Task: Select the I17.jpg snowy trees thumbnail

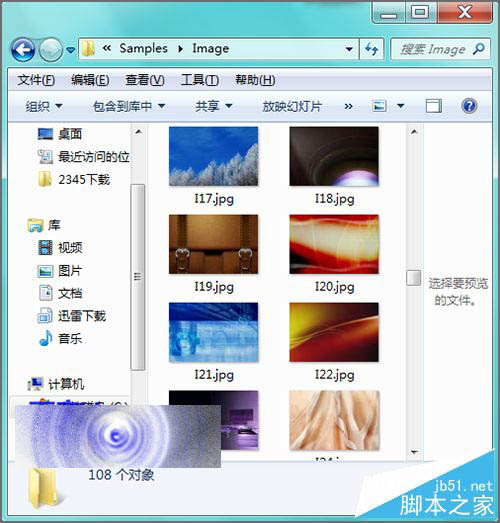Action: [x=213, y=156]
